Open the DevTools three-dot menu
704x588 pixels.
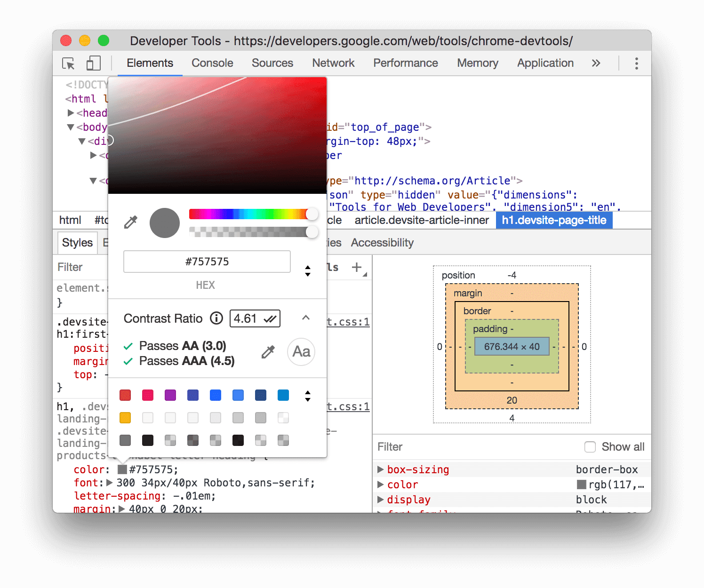coord(636,63)
